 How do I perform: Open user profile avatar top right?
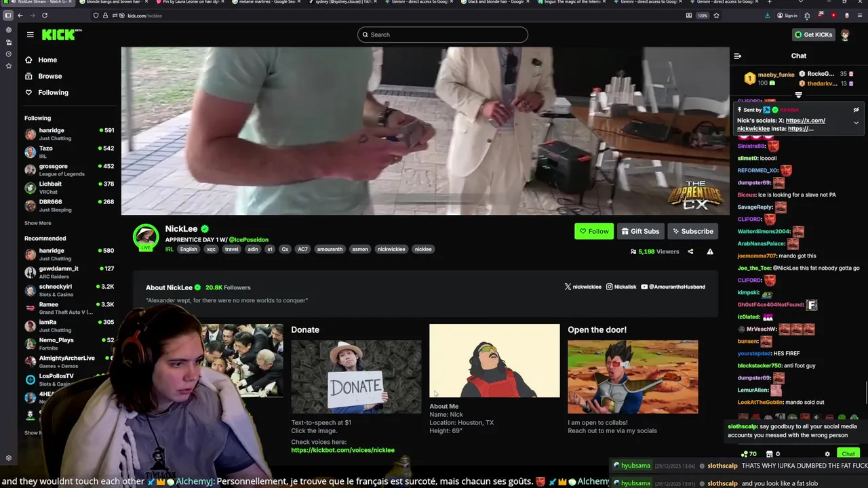click(x=845, y=35)
